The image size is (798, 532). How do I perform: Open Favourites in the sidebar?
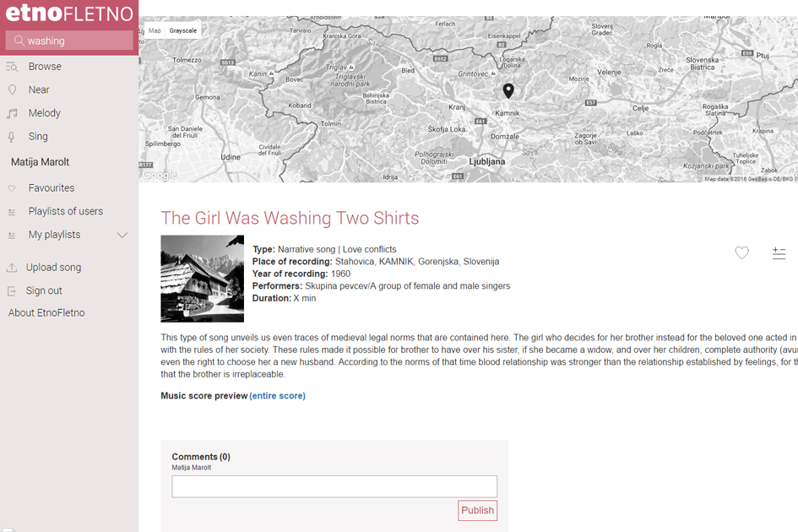click(52, 187)
